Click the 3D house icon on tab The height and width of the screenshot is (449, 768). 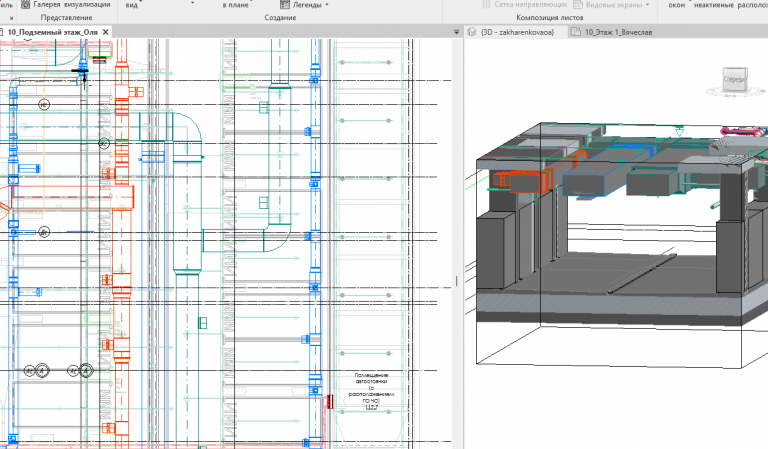coord(472,32)
